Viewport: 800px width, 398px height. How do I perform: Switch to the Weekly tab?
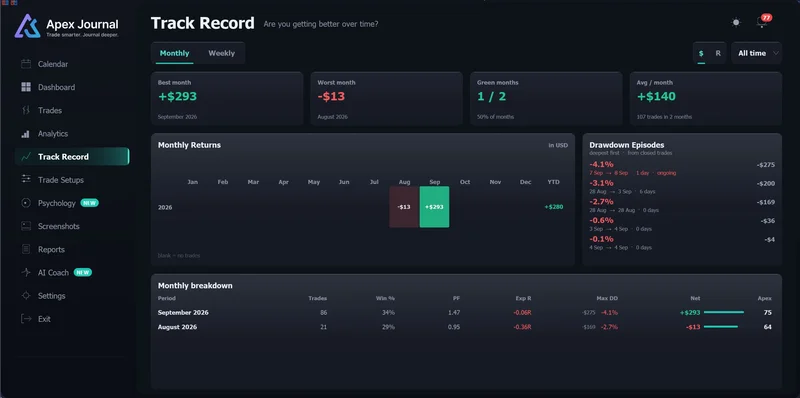221,53
